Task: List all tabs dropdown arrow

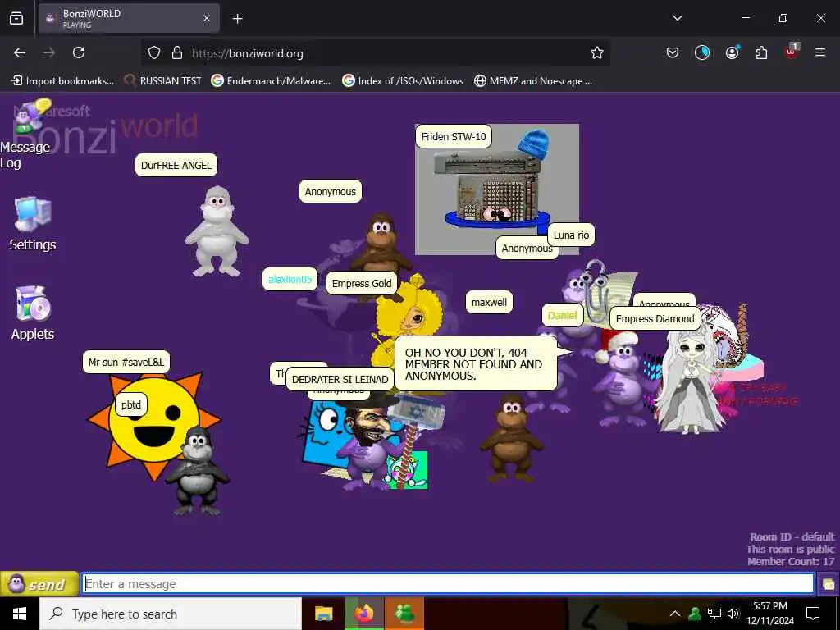Action: pos(678,18)
